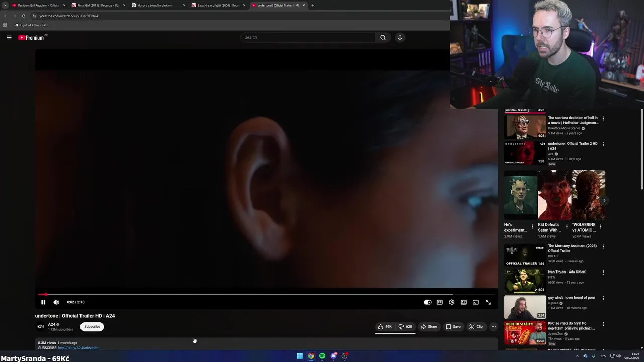Viewport: 644px width, 362px height.
Task: Pause the undertone trailer video
Action: (x=43, y=302)
